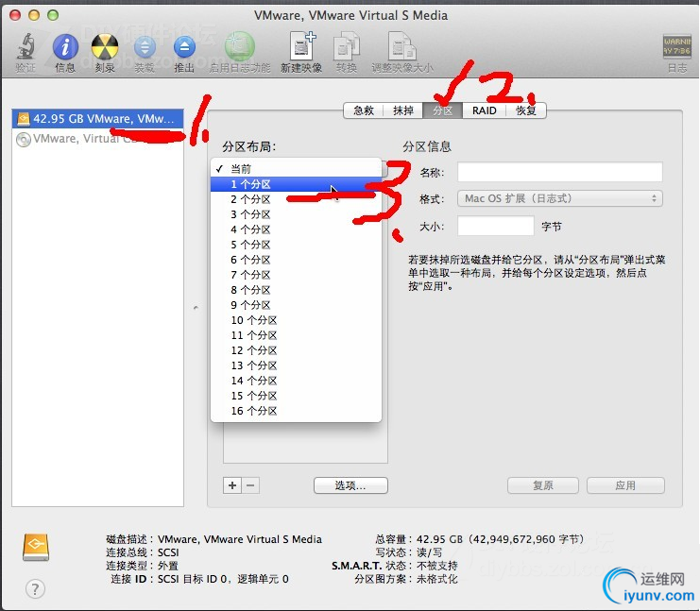Image resolution: width=700 pixels, height=611 pixels.
Task: Click the minus remove-partition button
Action: click(250, 485)
